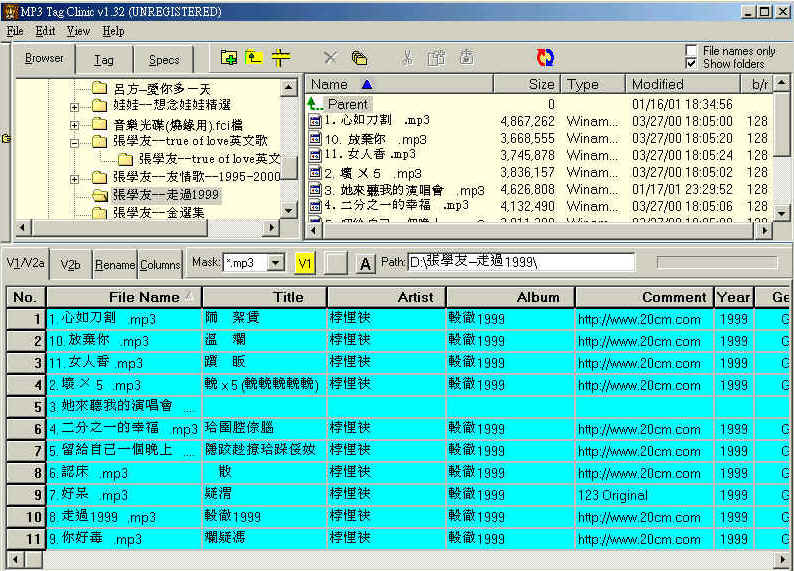Viewport: 794px width, 571px height.
Task: Click the scissors cut icon
Action: tap(407, 58)
